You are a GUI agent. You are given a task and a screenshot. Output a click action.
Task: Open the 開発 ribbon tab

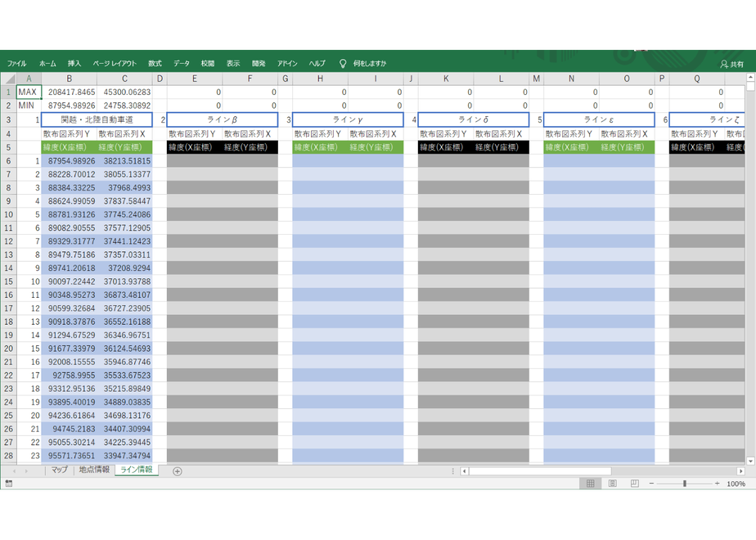[259, 63]
